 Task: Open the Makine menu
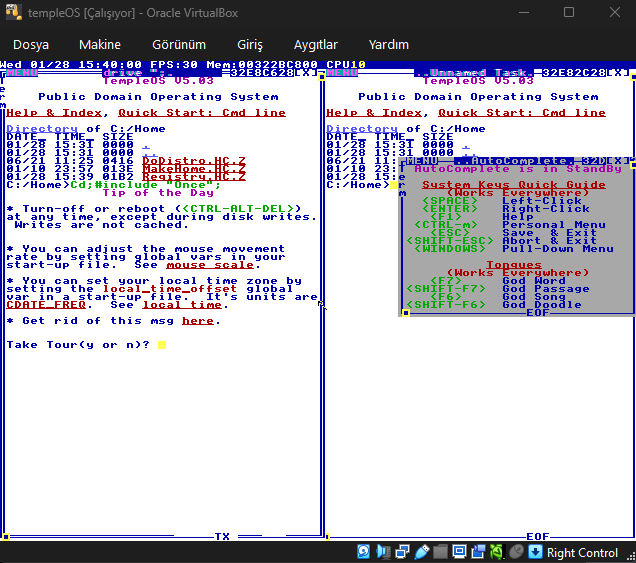pos(100,44)
